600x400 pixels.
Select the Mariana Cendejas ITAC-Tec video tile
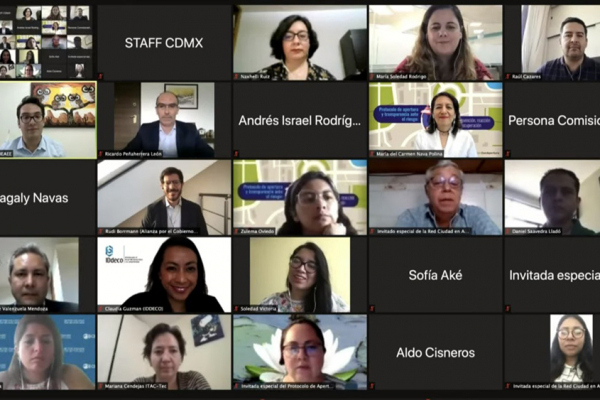165,352
